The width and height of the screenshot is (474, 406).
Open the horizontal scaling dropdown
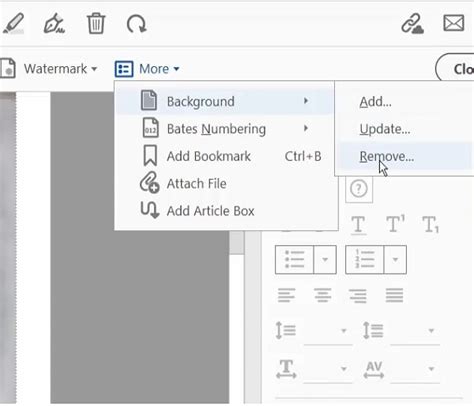click(344, 369)
